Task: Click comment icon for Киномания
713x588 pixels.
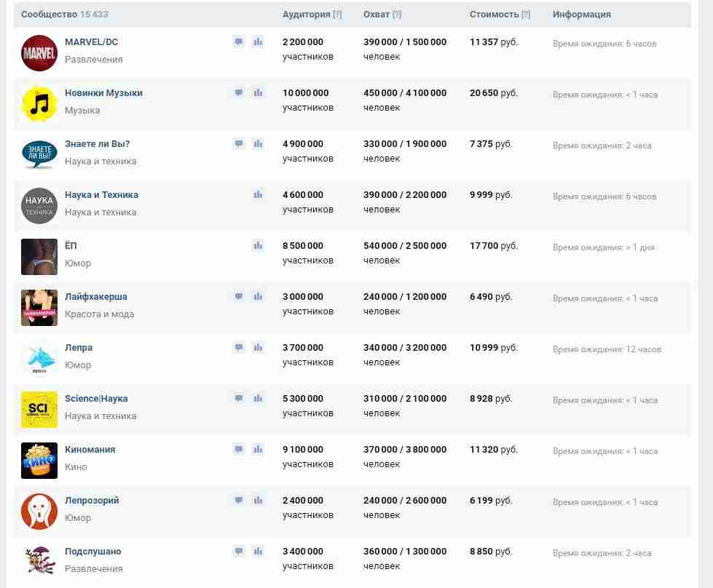Action: pos(239,449)
